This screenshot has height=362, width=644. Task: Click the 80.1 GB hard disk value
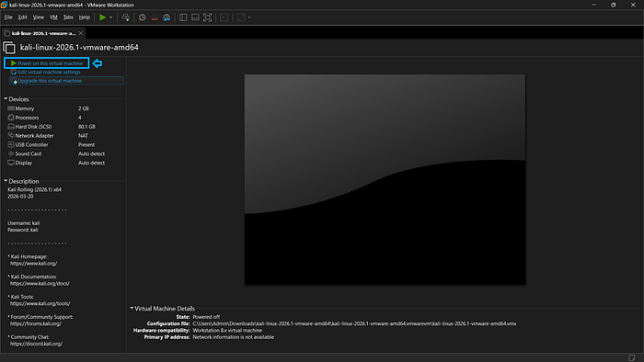pos(86,127)
